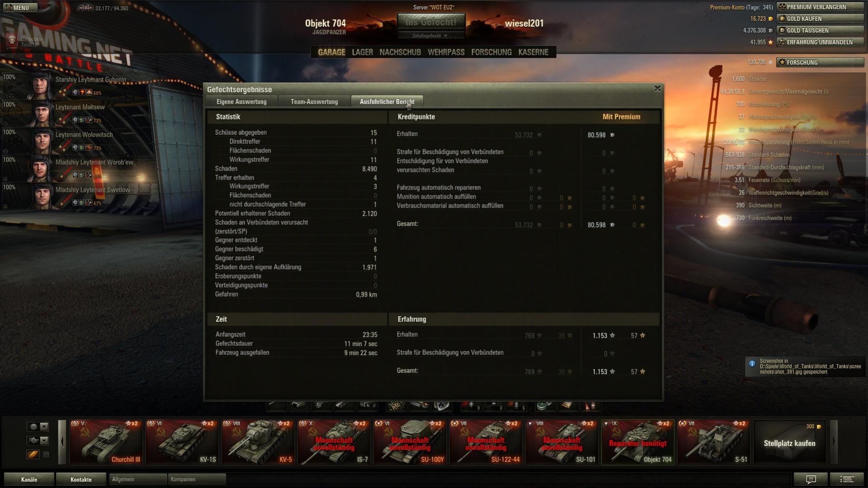Click shell slot showing count 9

coord(471,406)
